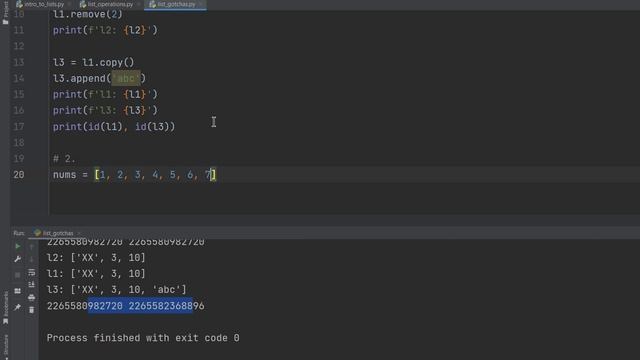This screenshot has width=640, height=360.
Task: Close the list_gotchas Run tab
Action: click(x=79, y=233)
